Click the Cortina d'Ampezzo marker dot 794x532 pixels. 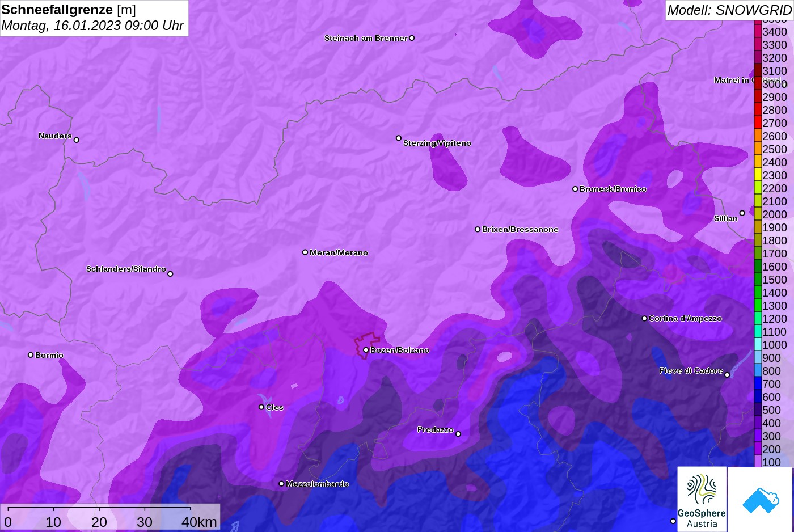(644, 318)
